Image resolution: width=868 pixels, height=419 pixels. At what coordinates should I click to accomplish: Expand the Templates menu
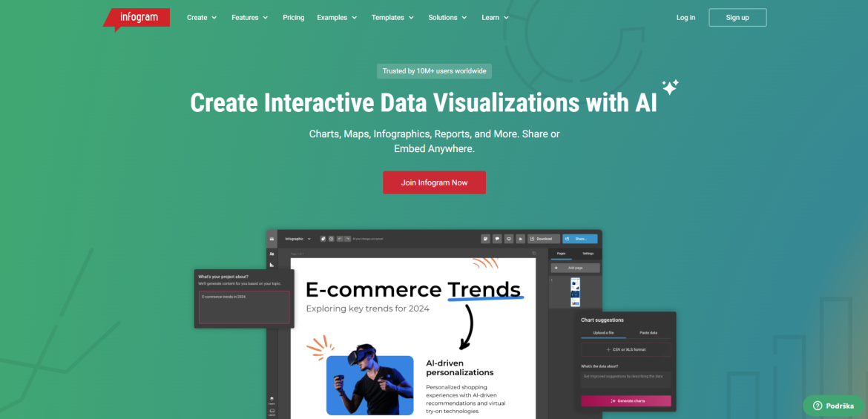392,17
